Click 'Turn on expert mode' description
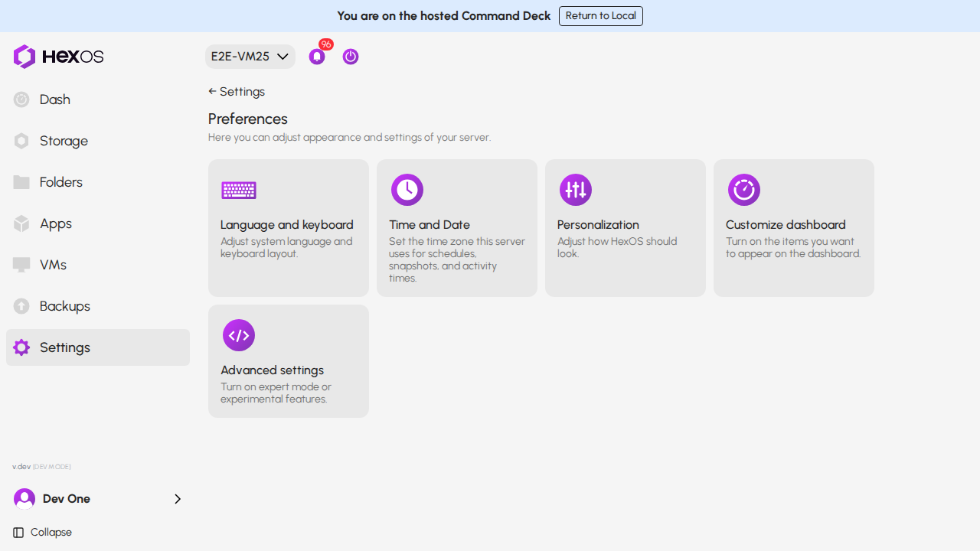 point(276,393)
